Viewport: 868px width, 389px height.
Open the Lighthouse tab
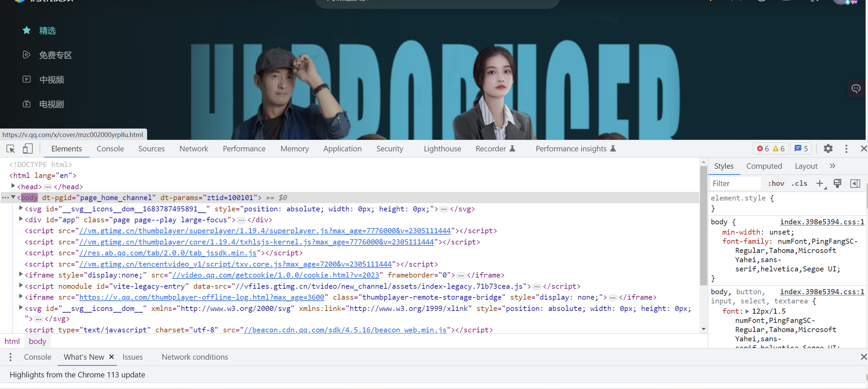[x=442, y=149]
